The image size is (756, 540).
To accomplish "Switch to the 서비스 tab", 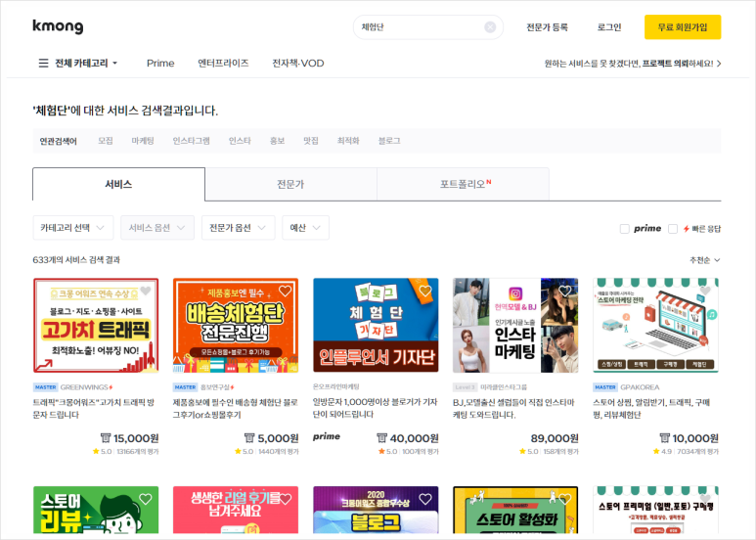I will point(118,184).
